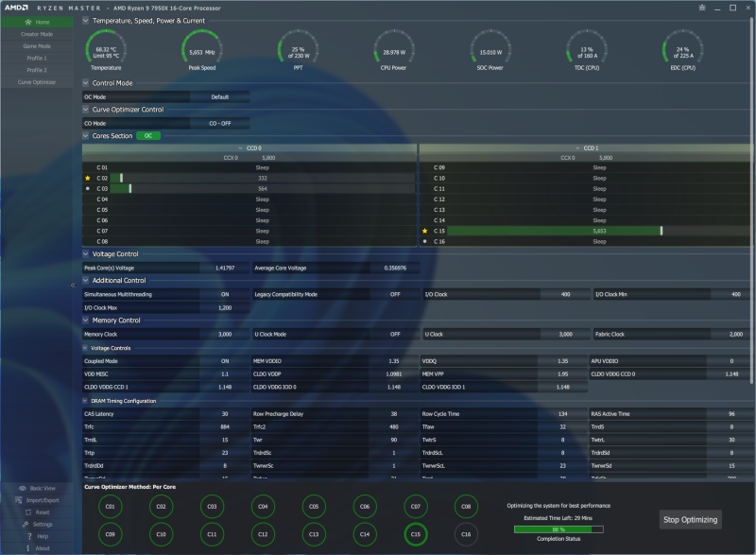Open Curve Optimizer page in sidebar
Screen dimensions: 756x555
point(37,82)
